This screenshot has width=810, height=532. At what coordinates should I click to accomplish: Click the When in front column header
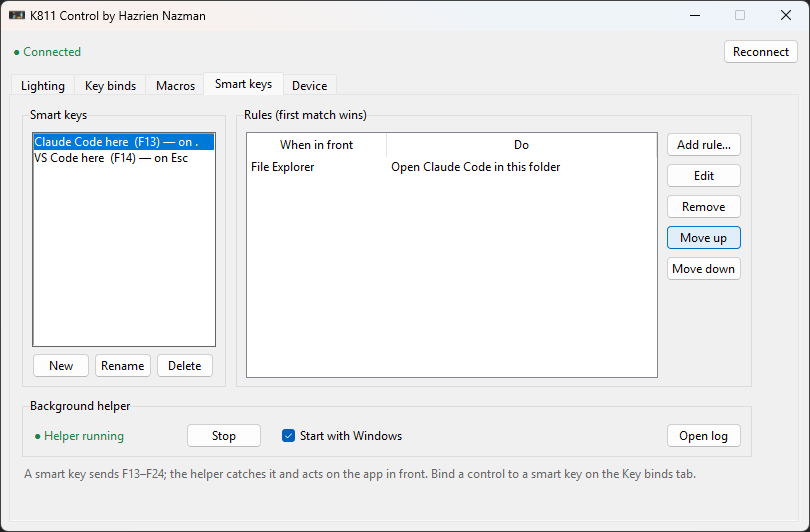point(316,145)
